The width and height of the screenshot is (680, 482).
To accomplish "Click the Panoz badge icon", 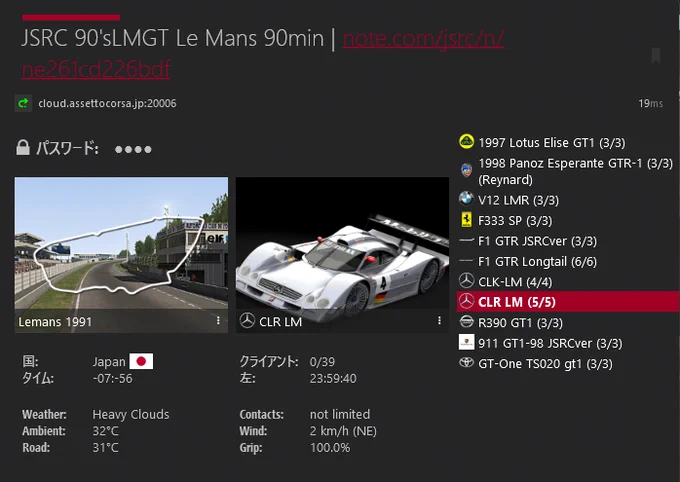I will pyautogui.click(x=466, y=170).
